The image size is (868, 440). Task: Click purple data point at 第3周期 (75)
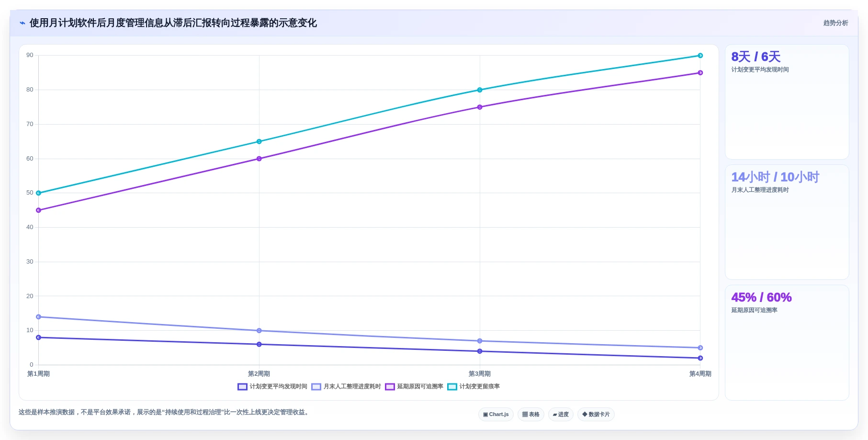pos(480,107)
